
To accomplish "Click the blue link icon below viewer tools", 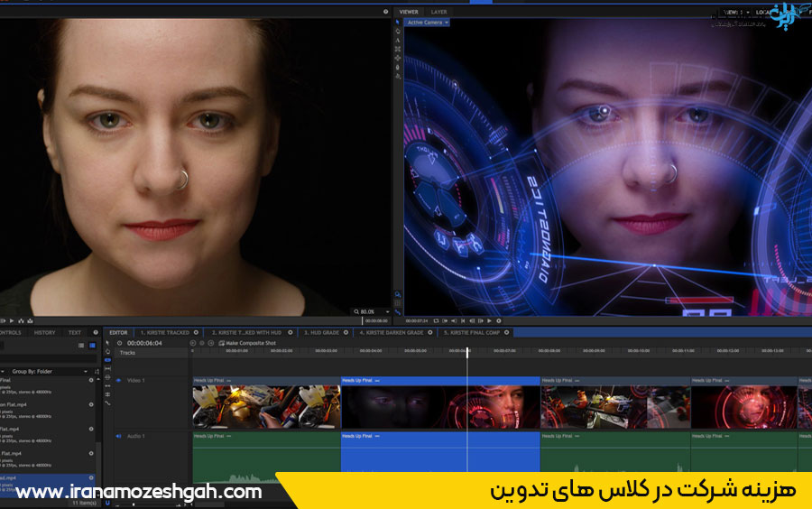I will (398, 312).
